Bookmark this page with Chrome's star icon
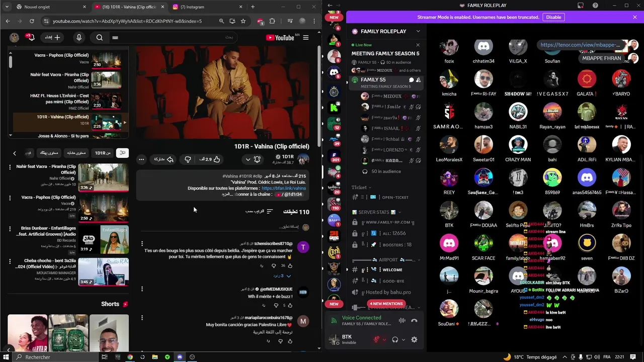This screenshot has width=644, height=362. pos(243,21)
